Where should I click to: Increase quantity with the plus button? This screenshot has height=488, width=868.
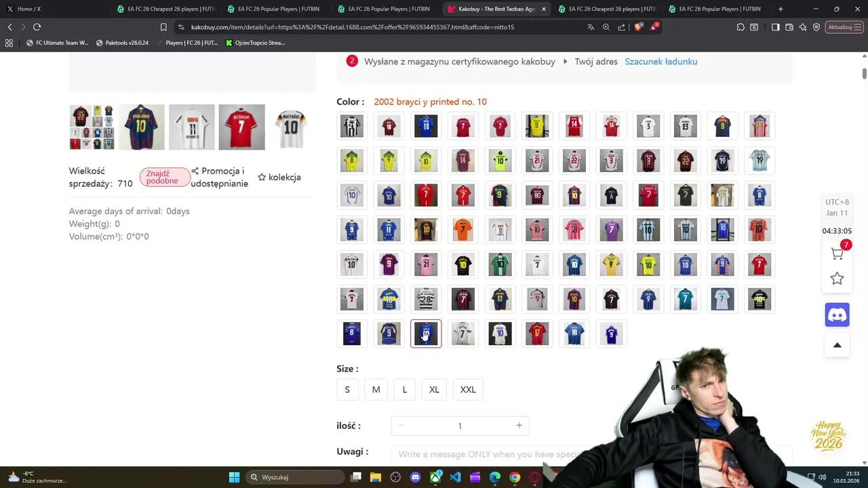[x=519, y=426]
